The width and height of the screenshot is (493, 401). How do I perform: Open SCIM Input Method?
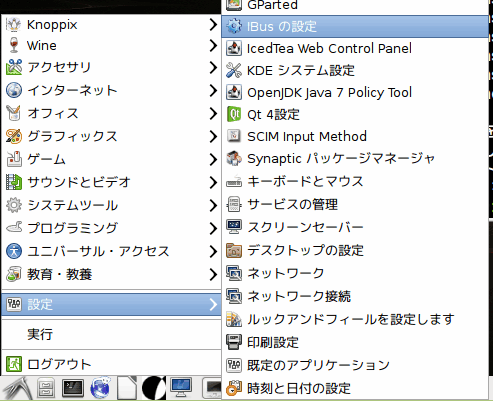(x=355, y=137)
